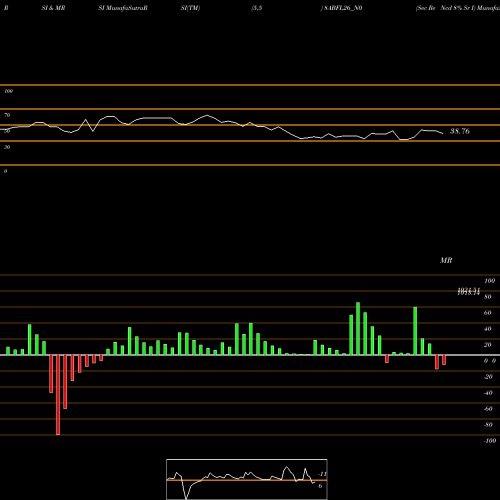Image resolution: width=500 pixels, height=500 pixels.
Task: Click the MunafaSutraR header text
Action: point(127,8)
